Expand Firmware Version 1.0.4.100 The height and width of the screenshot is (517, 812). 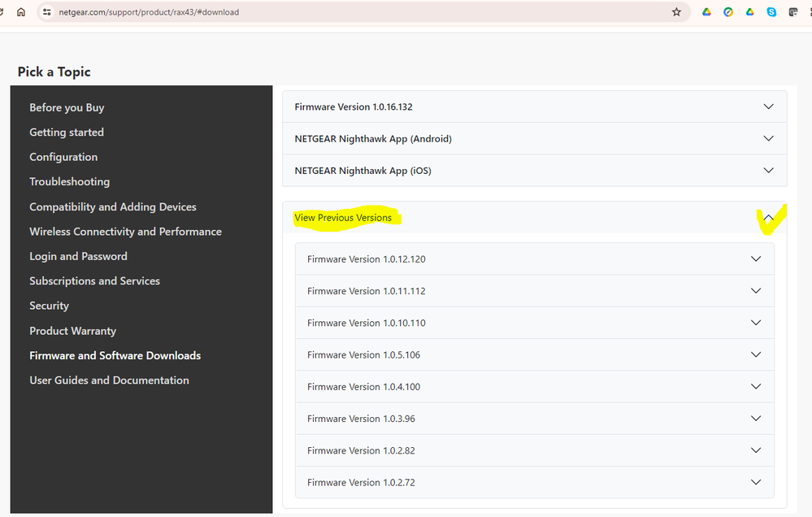point(535,387)
